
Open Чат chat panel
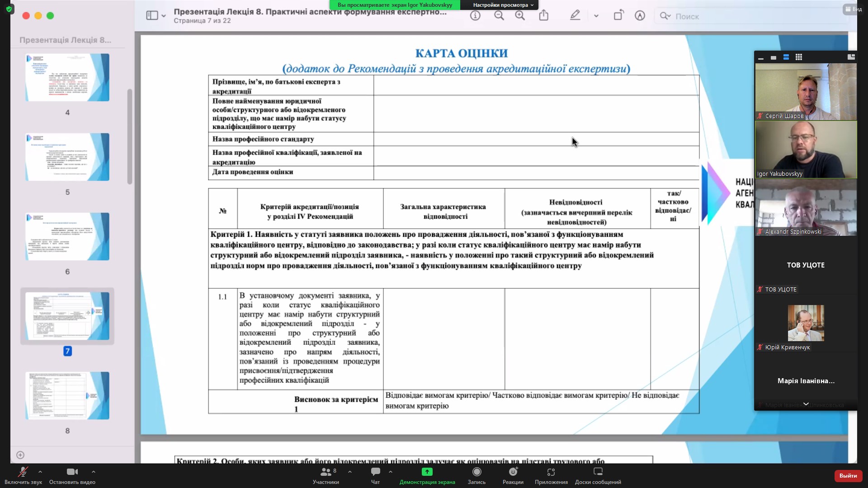point(375,476)
